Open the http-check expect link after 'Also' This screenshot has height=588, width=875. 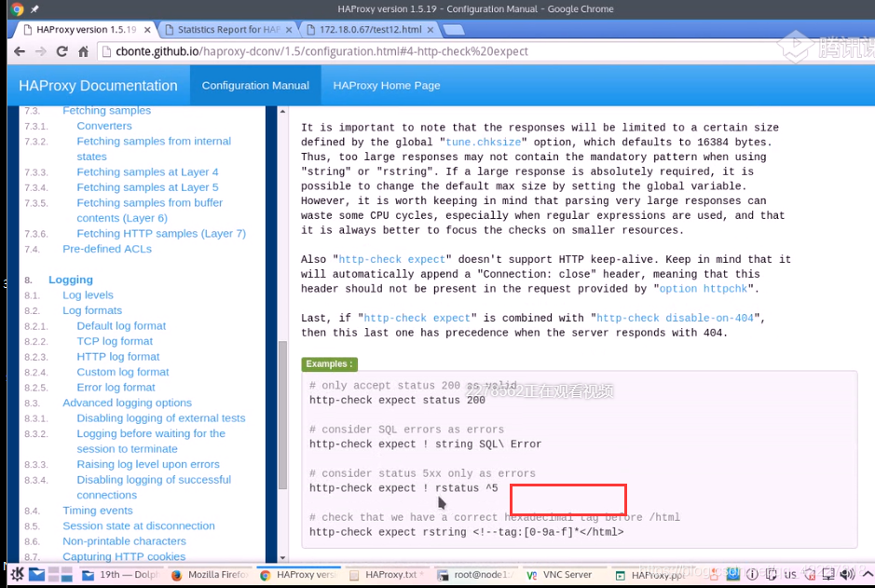point(392,259)
